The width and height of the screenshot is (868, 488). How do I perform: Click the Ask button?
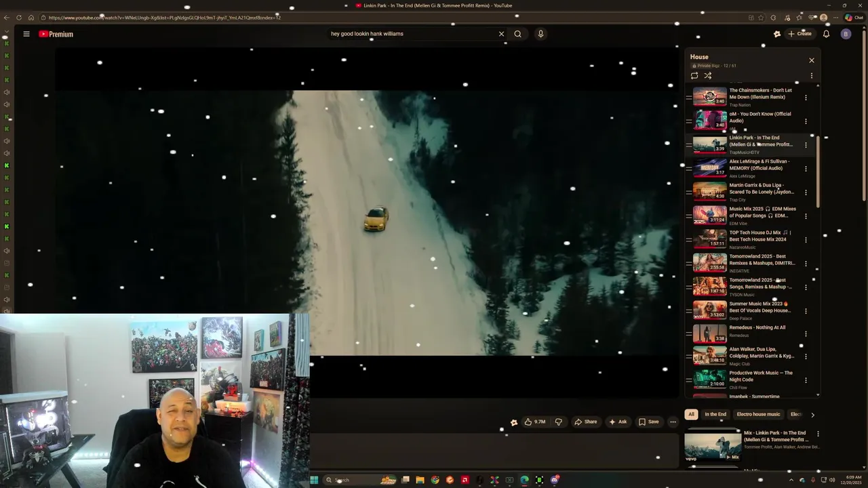[x=618, y=422]
